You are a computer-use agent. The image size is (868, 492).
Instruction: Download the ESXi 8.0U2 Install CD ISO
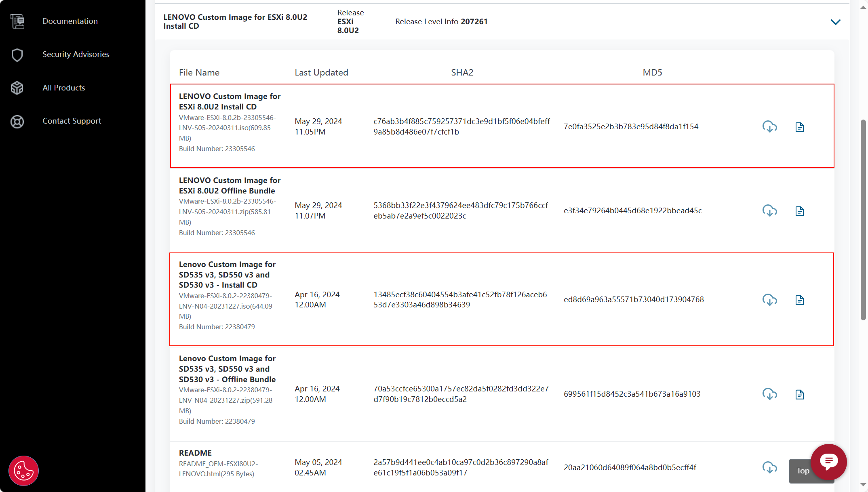click(769, 127)
